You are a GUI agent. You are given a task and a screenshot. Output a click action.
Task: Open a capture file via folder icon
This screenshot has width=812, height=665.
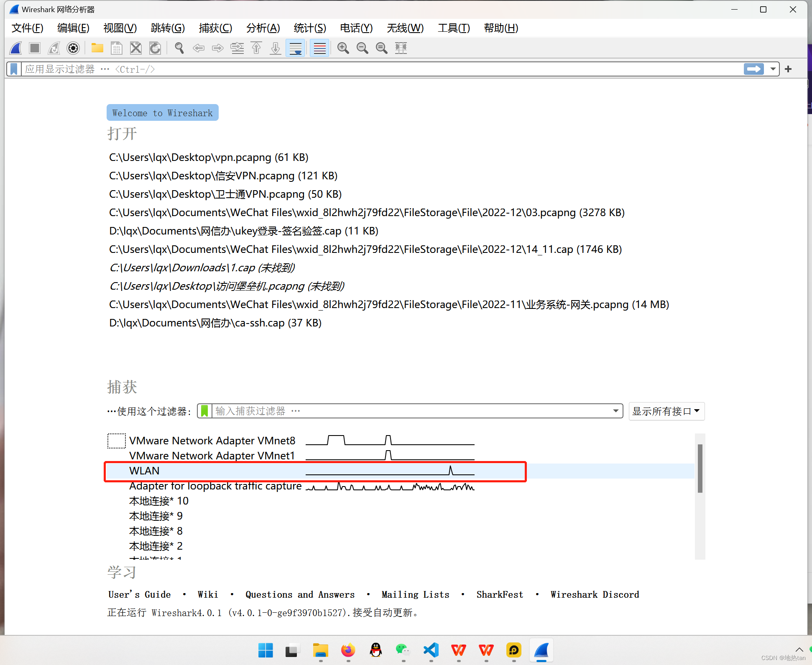[97, 48]
